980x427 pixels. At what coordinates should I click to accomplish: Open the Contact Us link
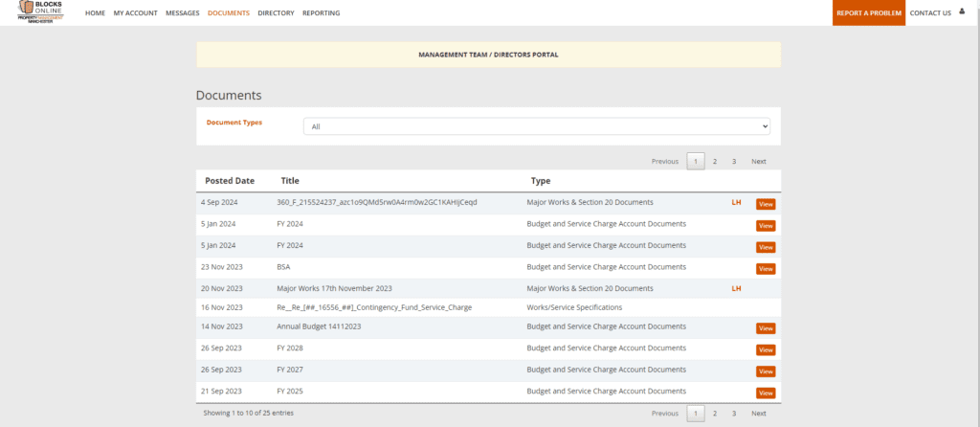coord(930,13)
